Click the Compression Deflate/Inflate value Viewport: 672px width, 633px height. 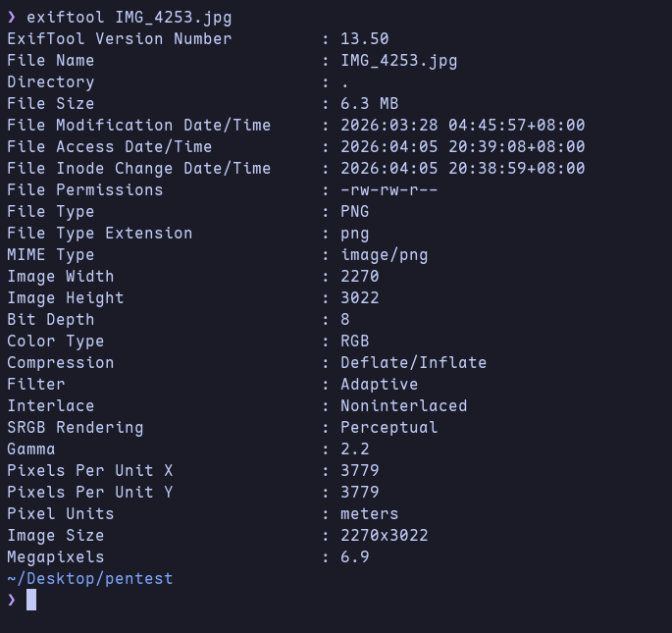click(414, 363)
